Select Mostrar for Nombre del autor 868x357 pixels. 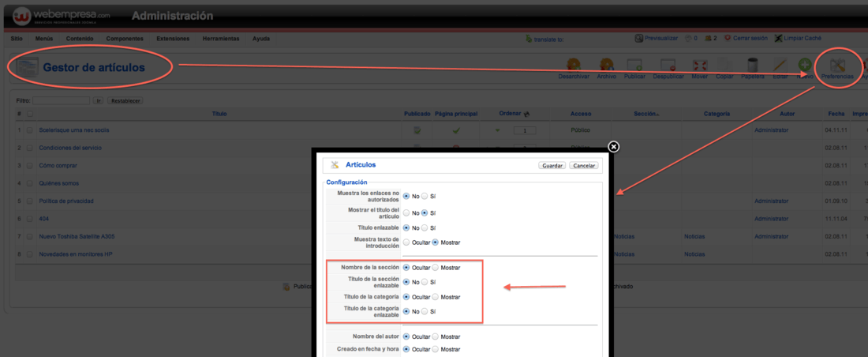[x=435, y=336]
